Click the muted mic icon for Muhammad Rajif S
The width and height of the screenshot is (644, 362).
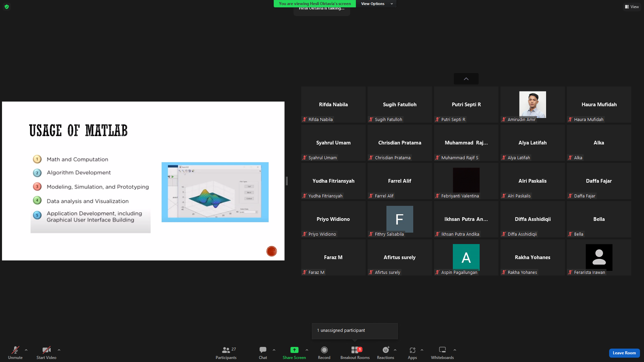click(437, 158)
